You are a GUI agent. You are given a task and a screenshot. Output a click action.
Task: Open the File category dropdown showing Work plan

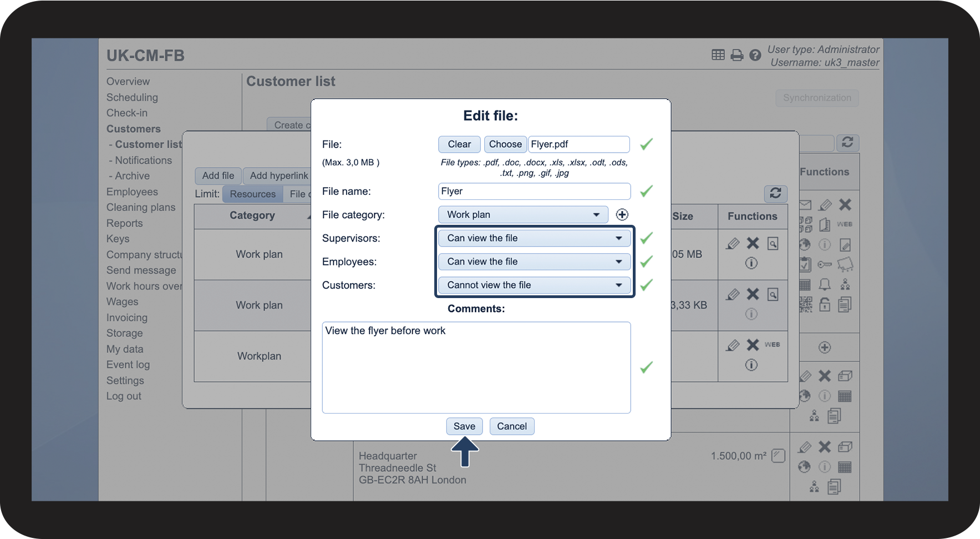522,215
